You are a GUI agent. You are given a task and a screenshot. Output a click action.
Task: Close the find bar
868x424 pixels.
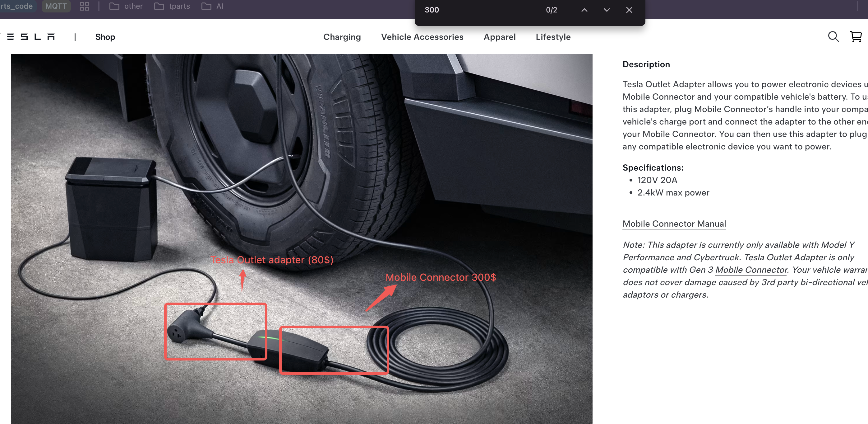click(x=629, y=10)
